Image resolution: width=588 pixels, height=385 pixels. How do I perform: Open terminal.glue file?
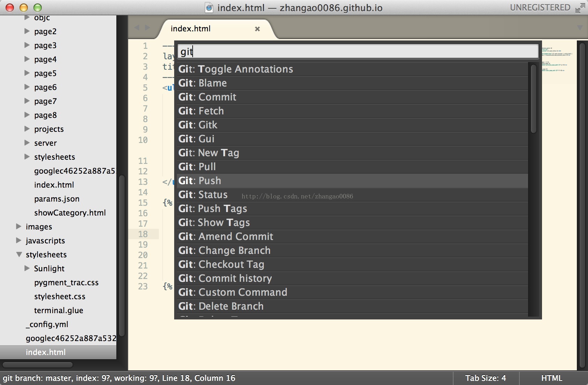click(x=59, y=310)
